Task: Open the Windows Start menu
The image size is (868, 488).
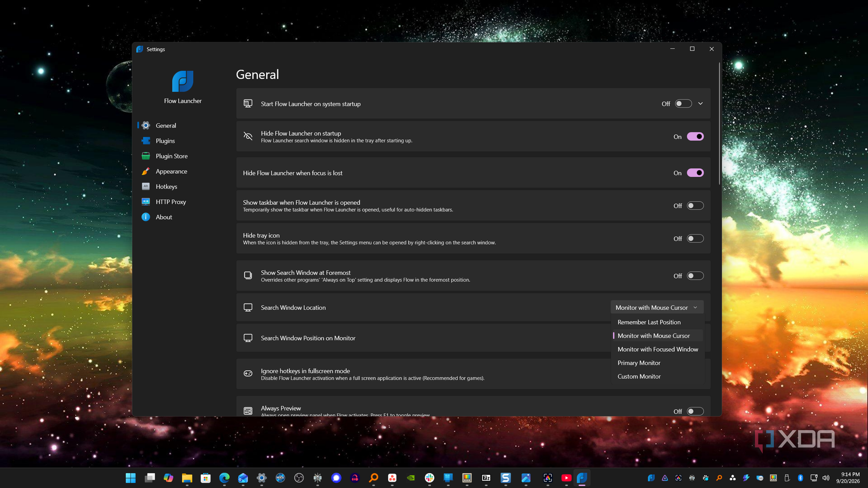Action: (x=130, y=477)
